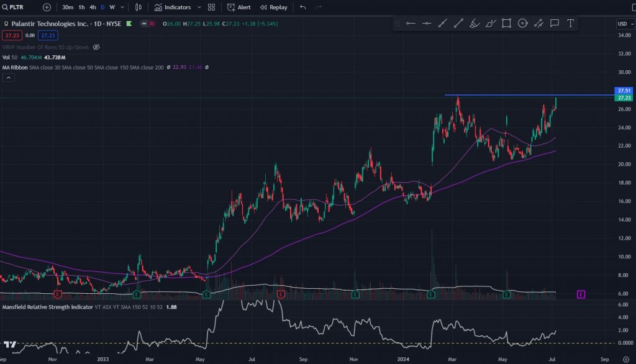Screen dimensions: 636x364
Task: Open the USD currency dropdown
Action: click(x=623, y=24)
